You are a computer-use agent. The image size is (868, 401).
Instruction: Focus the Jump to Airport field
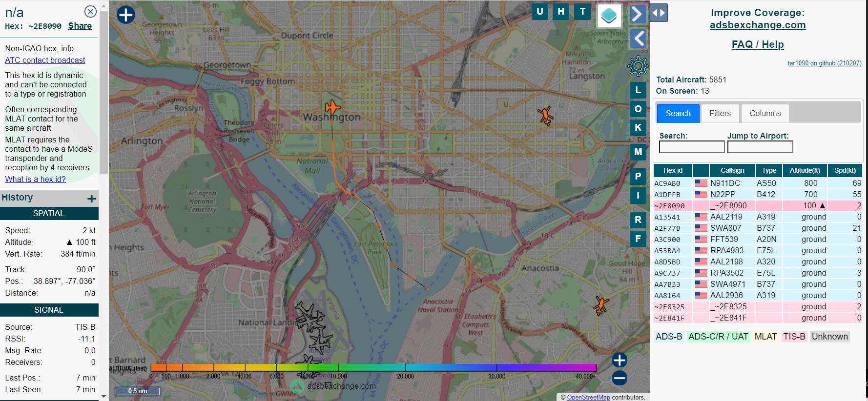[x=760, y=147]
